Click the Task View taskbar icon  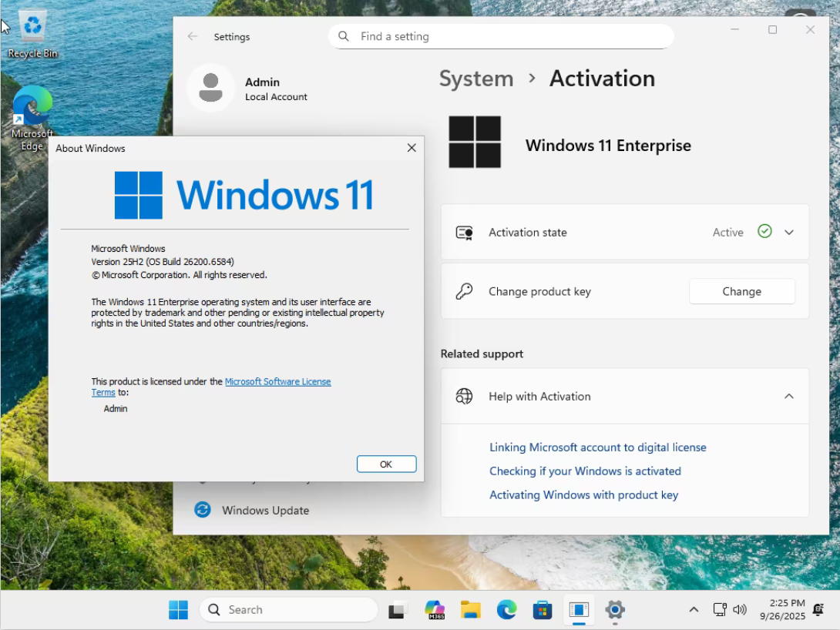tap(398, 610)
